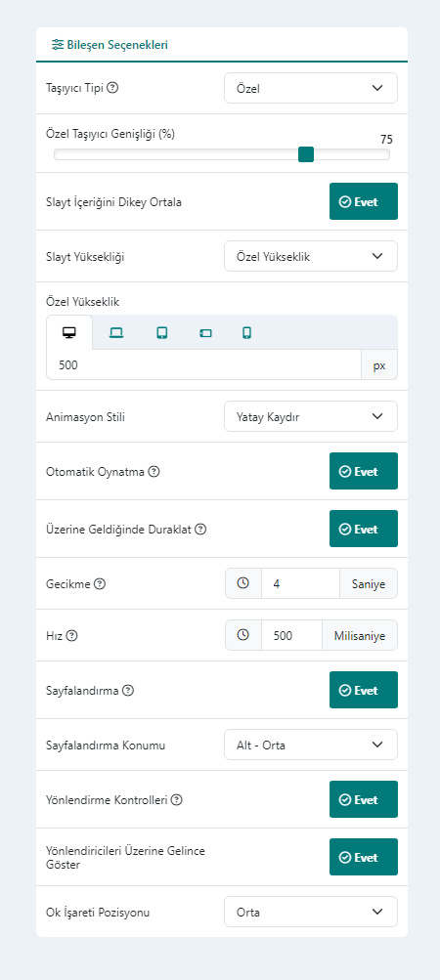Click the clock icon in Hız field
Viewport: 440px width, 980px height.
tap(243, 635)
